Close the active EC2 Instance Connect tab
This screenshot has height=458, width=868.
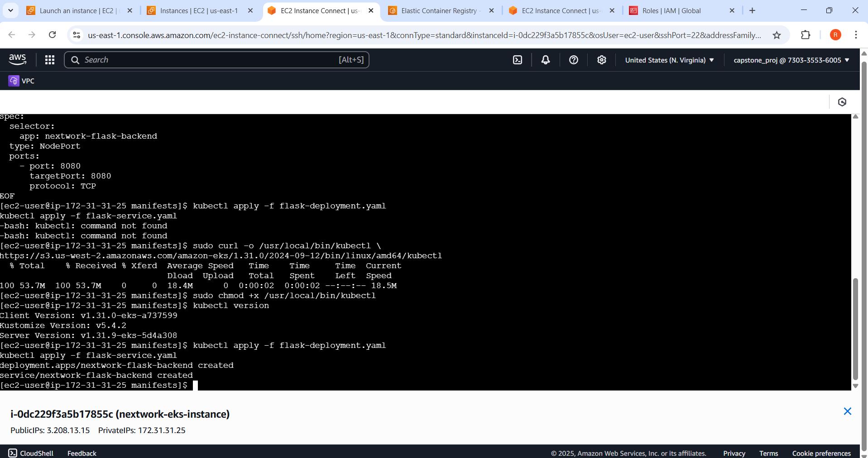(x=371, y=10)
